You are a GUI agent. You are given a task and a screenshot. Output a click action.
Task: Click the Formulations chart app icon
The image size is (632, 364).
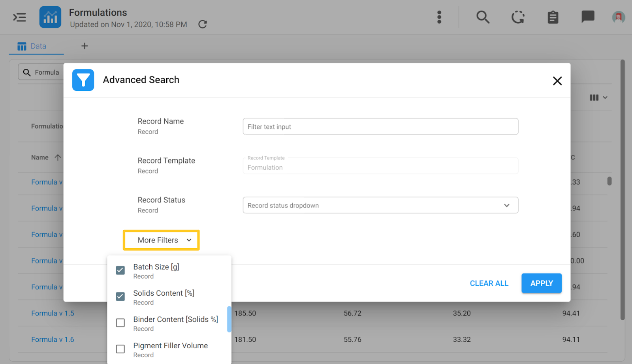click(50, 17)
